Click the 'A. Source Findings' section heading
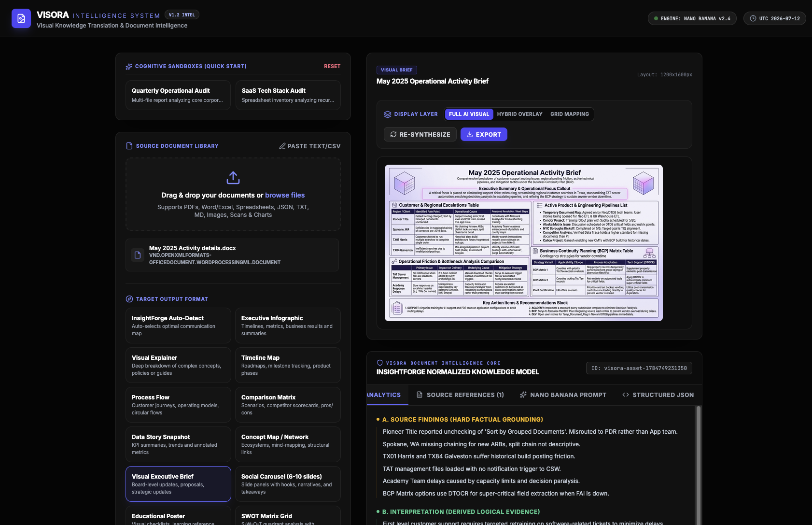 tap(462, 419)
